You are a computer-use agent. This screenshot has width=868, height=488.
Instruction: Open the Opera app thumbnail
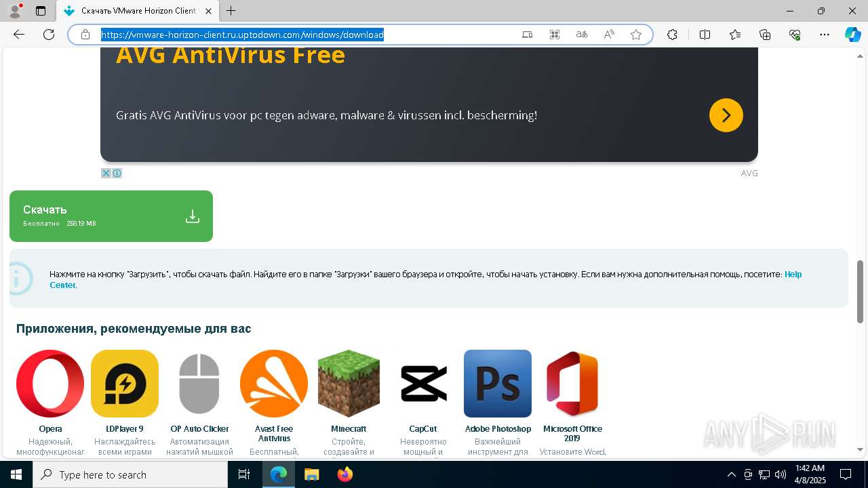50,384
